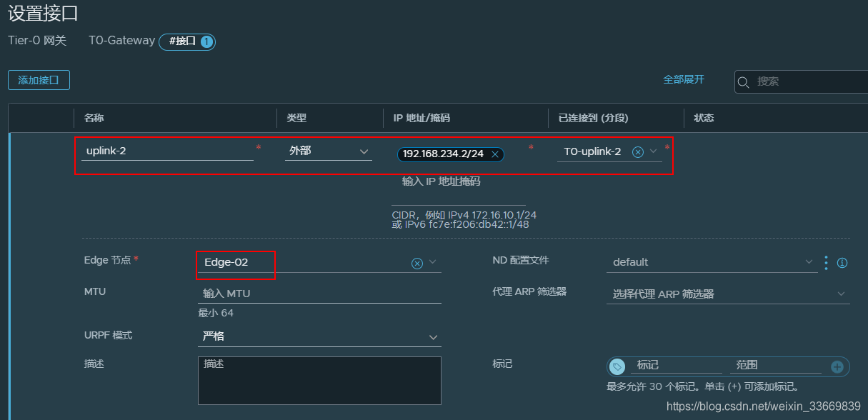
Task: Click the Type (类型) column header
Action: (296, 118)
